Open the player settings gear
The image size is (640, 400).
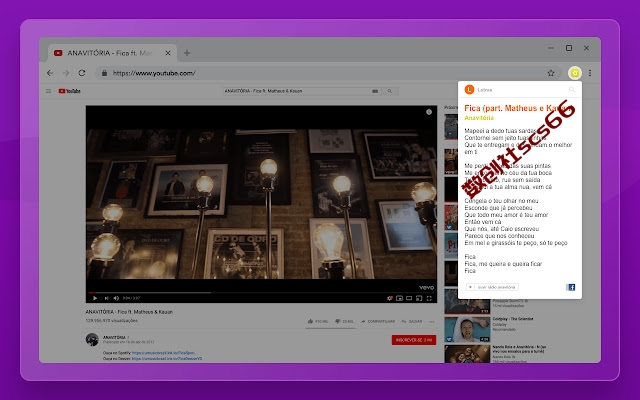point(390,298)
